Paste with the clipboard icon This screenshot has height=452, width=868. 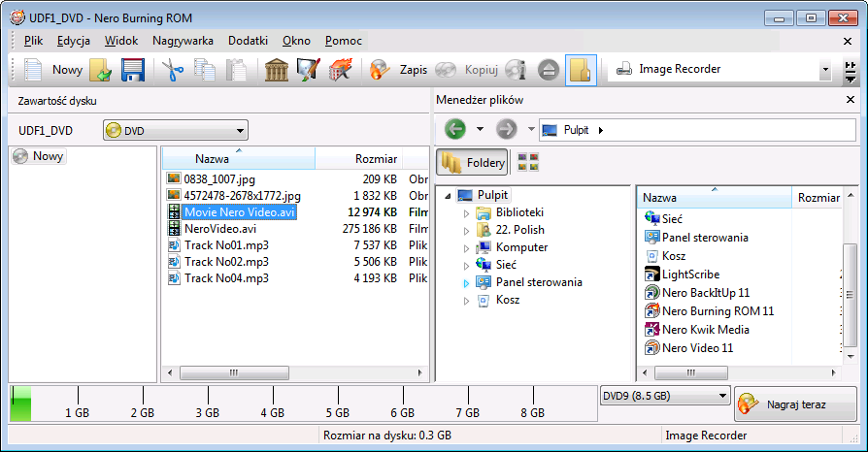click(236, 70)
